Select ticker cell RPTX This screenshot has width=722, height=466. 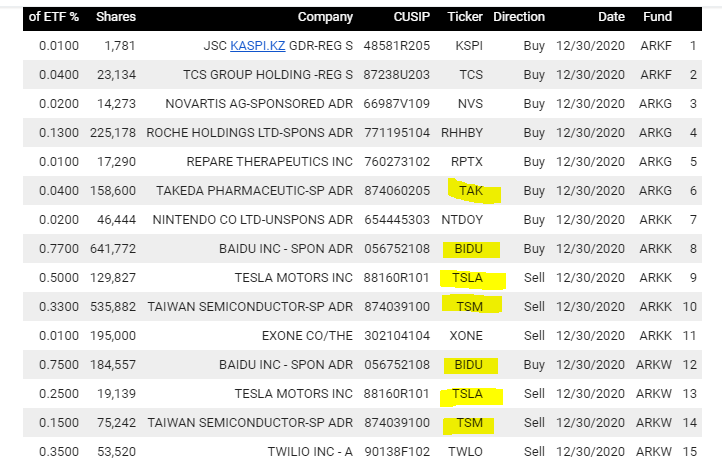(467, 162)
